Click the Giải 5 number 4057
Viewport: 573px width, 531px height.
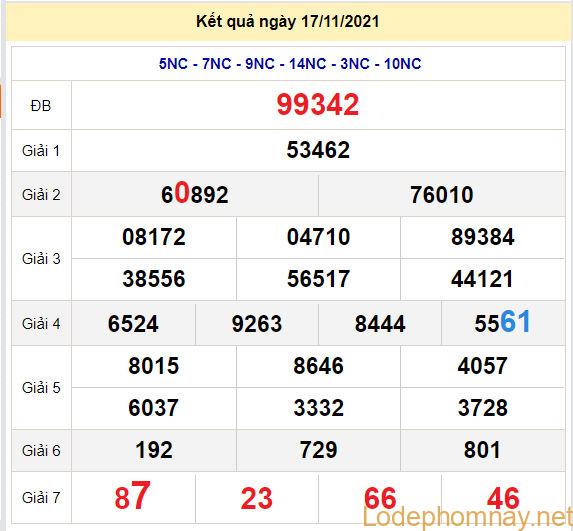pyautogui.click(x=483, y=365)
